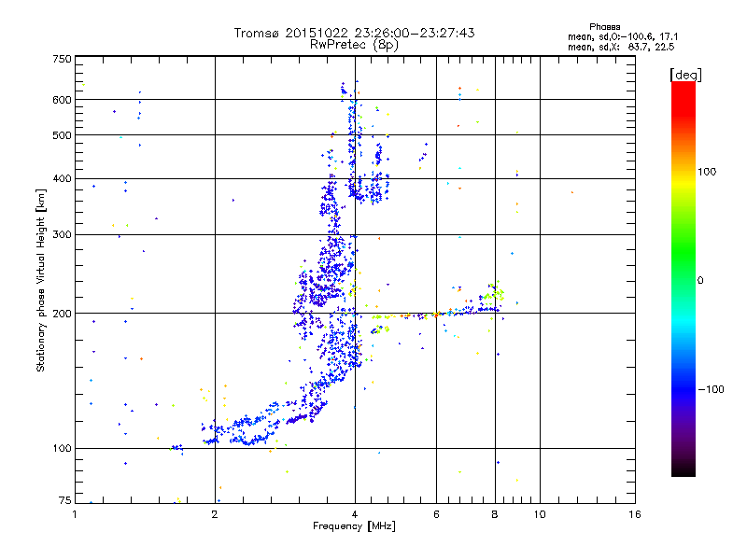Click the '[deg]' colorbar unit label

coord(685,75)
